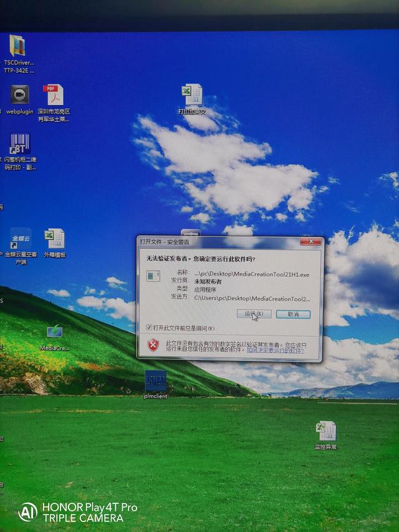399x532 pixels.
Task: Select the MediaCre... desktop icon
Action: tap(54, 332)
